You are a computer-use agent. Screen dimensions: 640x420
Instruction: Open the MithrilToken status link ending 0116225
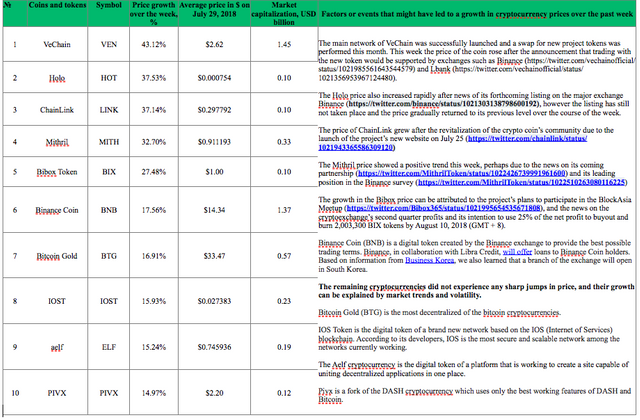[522, 182]
